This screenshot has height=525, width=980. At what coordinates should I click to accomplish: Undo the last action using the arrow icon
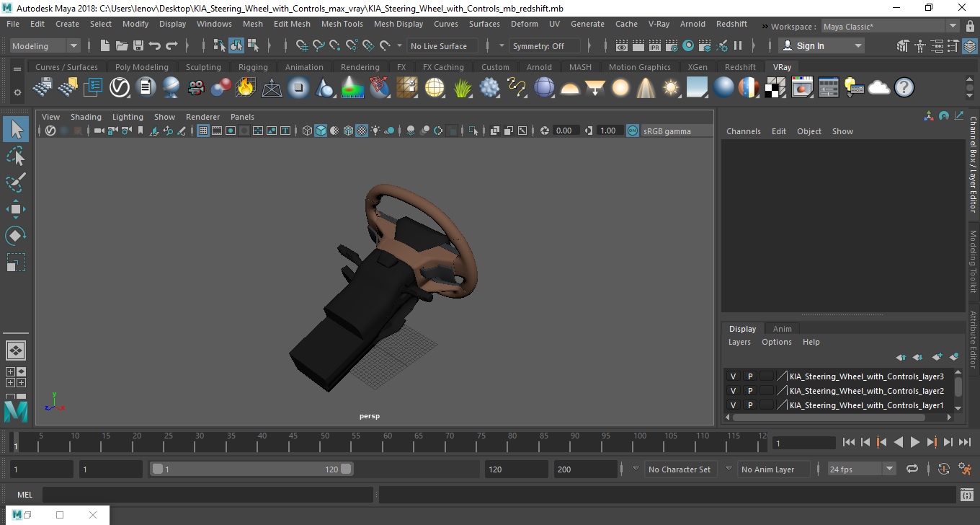(155, 45)
